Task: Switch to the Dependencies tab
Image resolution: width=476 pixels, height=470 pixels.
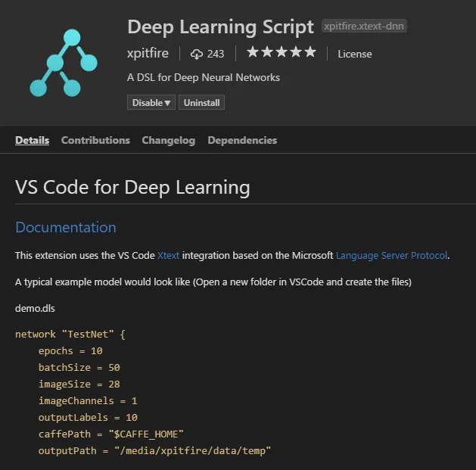Action: pos(242,140)
